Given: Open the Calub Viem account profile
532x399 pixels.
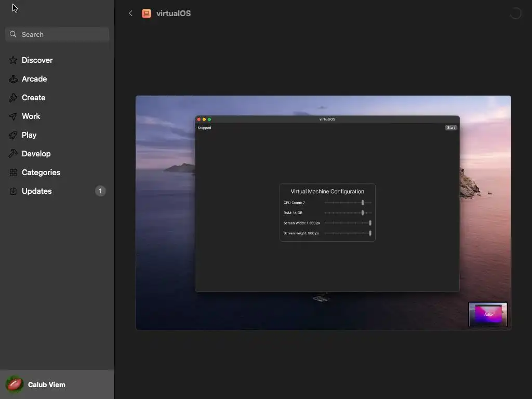Looking at the screenshot, I should point(57,384).
